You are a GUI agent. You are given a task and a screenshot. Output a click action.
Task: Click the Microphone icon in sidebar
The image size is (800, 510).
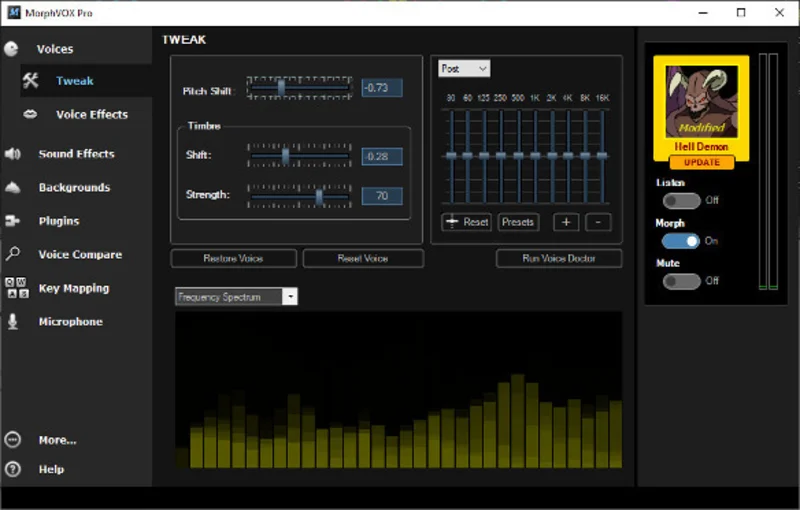[13, 322]
